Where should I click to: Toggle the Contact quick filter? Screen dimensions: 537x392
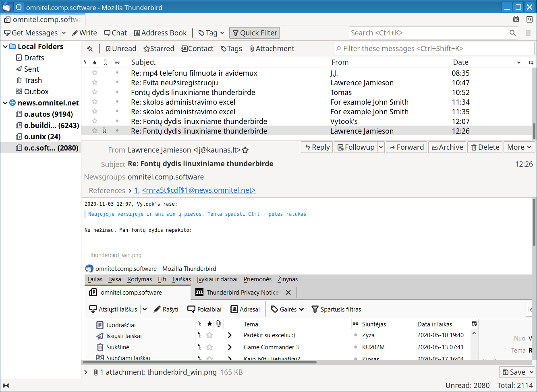pos(197,49)
